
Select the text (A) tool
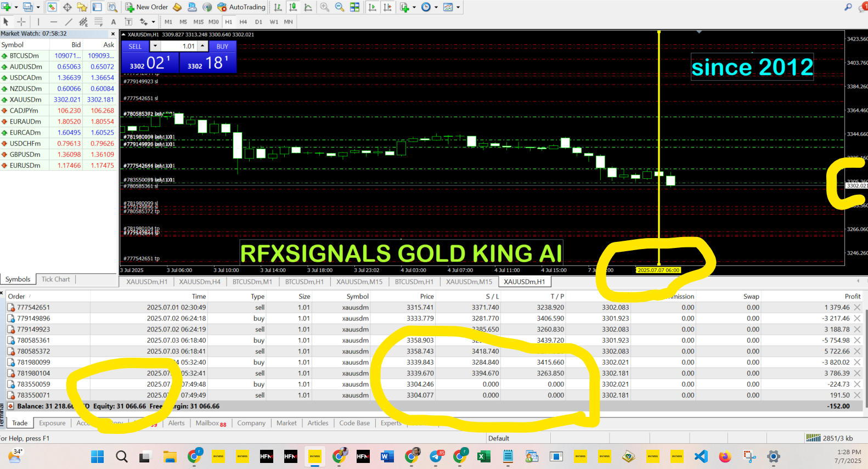point(114,22)
